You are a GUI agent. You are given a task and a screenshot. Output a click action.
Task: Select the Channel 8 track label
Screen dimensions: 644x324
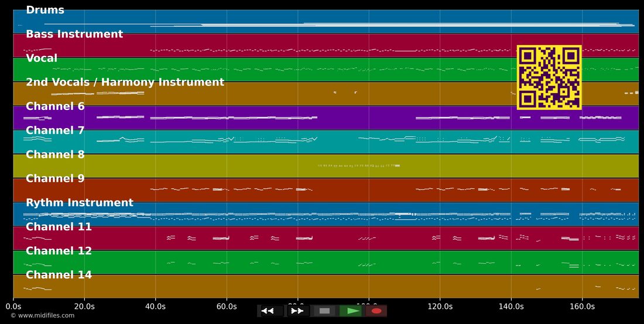(55, 154)
